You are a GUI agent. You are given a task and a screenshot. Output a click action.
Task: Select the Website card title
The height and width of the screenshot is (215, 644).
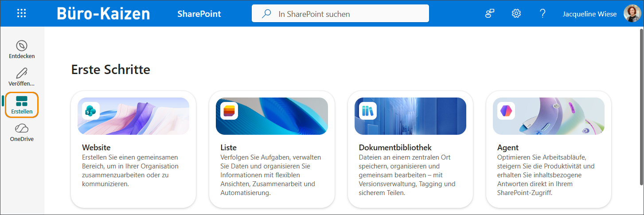[96, 148]
